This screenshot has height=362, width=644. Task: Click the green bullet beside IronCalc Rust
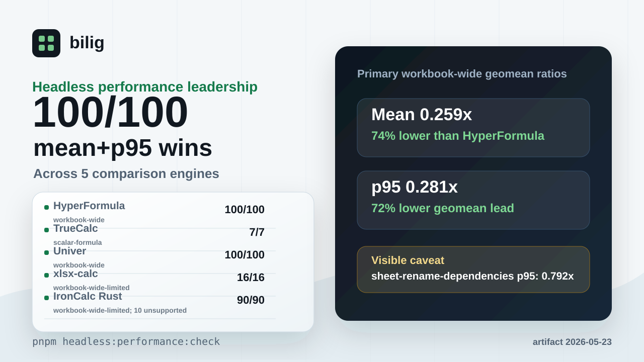(46, 298)
